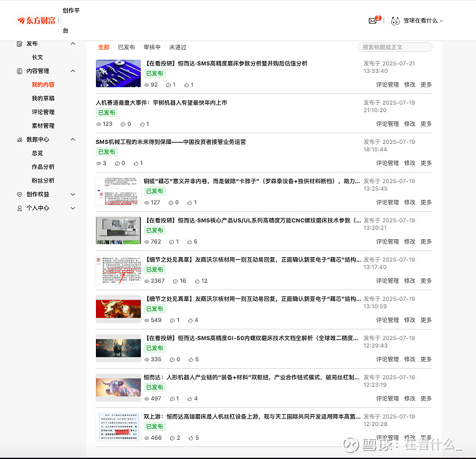Open the CNC machine thumbnail article

coord(118,230)
